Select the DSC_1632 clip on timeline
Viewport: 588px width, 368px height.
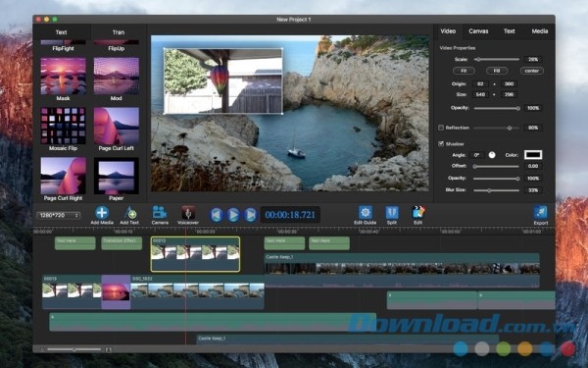[x=197, y=291]
